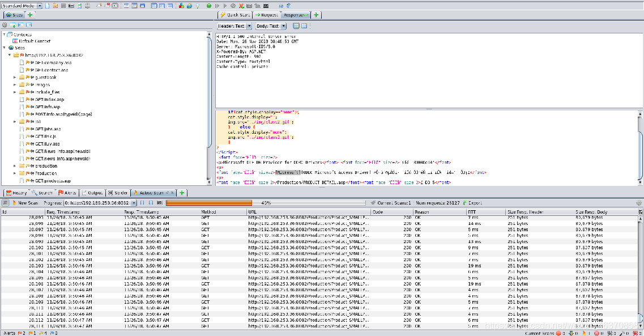644x336 pixels.
Task: Create a new session from the toolbar
Action: [47, 6]
